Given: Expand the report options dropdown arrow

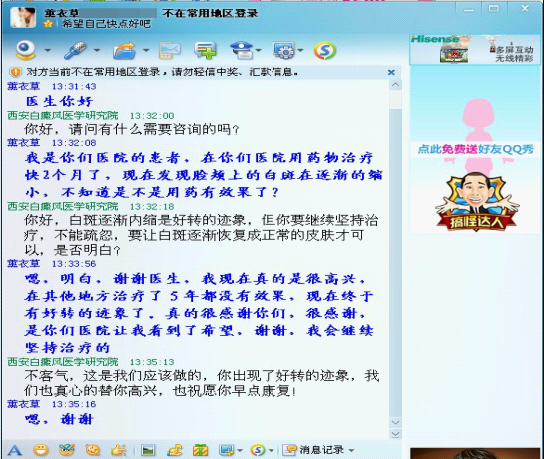Looking at the screenshot, I should coord(258,50).
